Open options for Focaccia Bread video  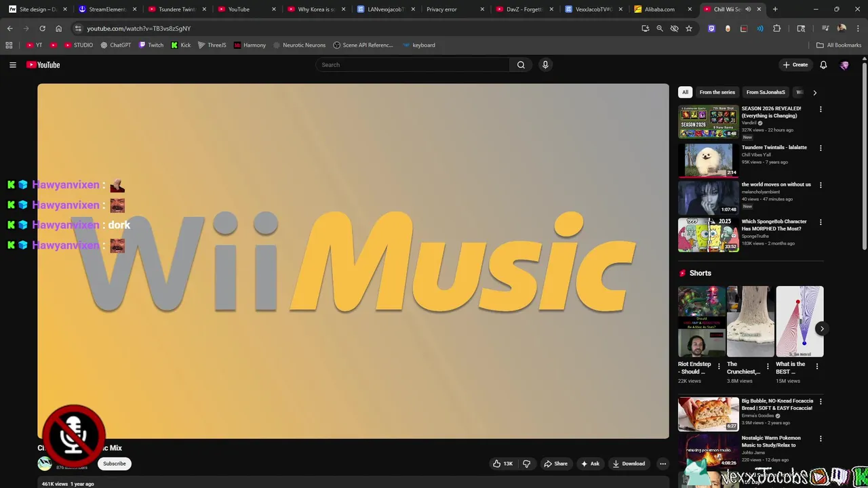pos(821,402)
